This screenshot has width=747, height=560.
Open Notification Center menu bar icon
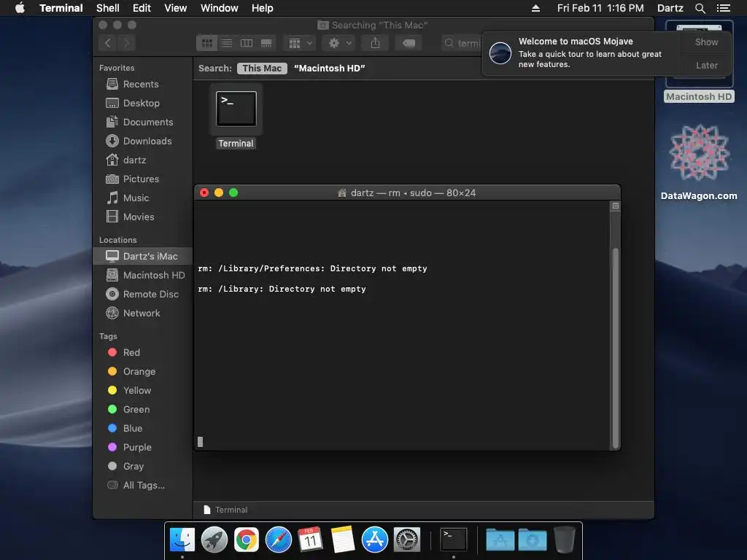(723, 8)
